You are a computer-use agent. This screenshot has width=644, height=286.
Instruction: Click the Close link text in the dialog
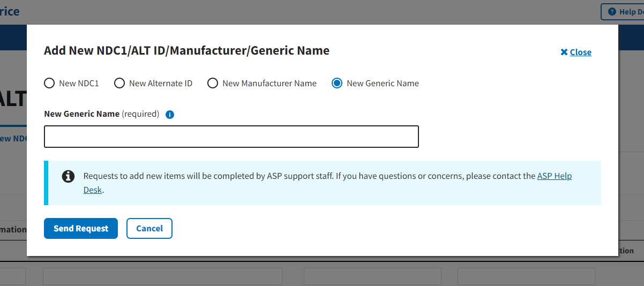580,52
